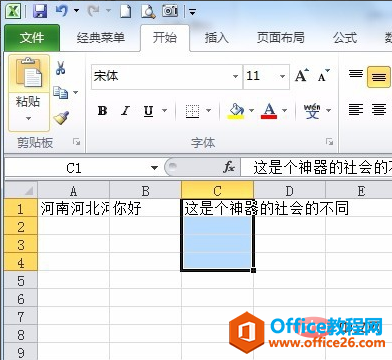Align text to the left
392x360 pixels.
click(x=356, y=110)
